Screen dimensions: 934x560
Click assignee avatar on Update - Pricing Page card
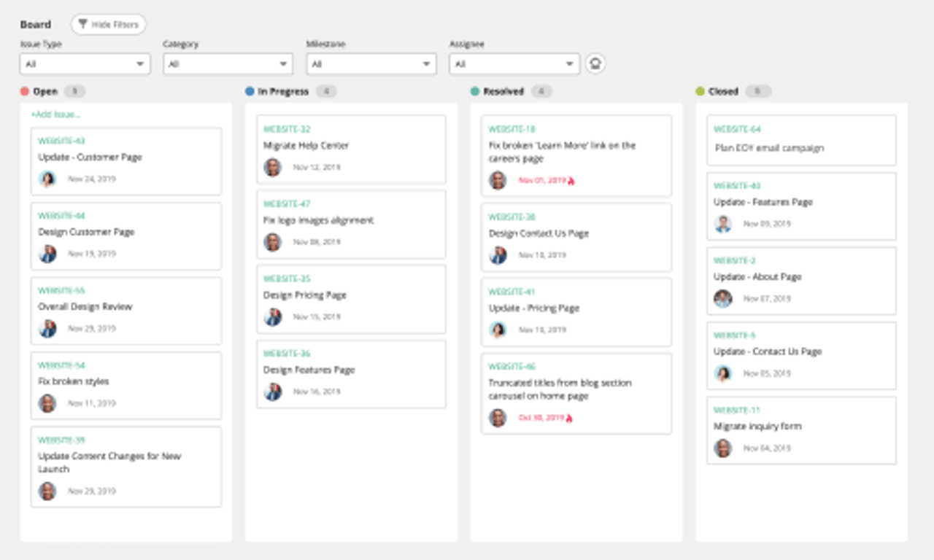tap(498, 330)
